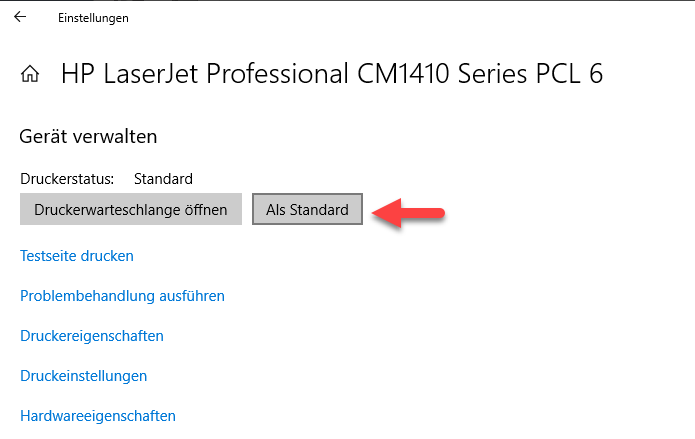Show Hardwareeigenschaften for the printer
Image resolution: width=695 pixels, height=439 pixels.
pyautogui.click(x=98, y=416)
